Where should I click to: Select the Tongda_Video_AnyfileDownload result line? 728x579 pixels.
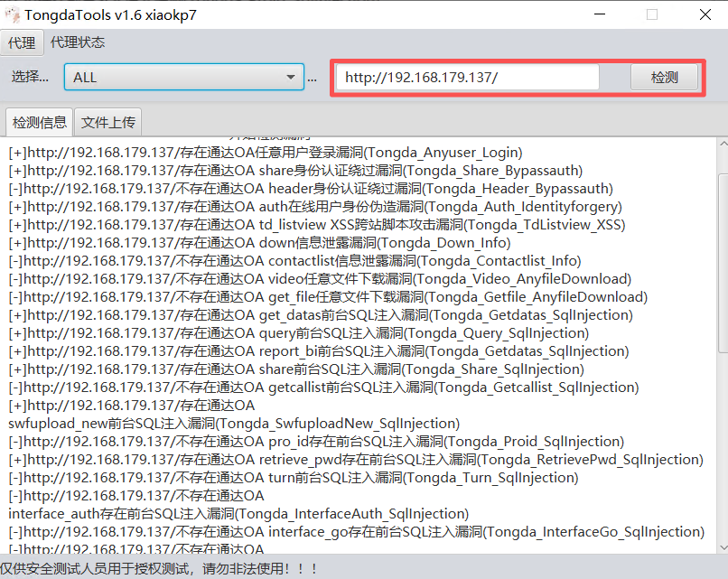click(320, 279)
